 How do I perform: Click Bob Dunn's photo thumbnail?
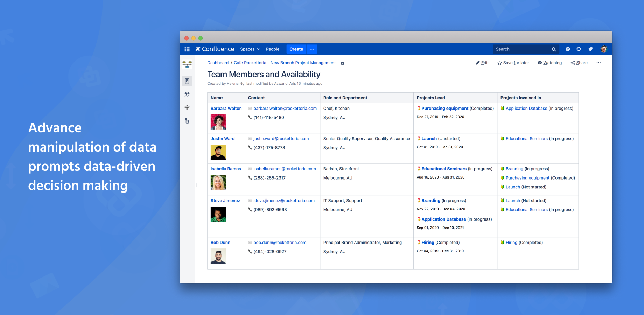[x=218, y=256]
